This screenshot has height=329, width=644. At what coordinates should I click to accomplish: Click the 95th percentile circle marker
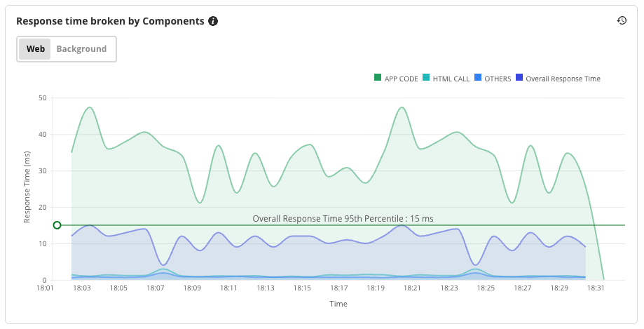(x=57, y=225)
